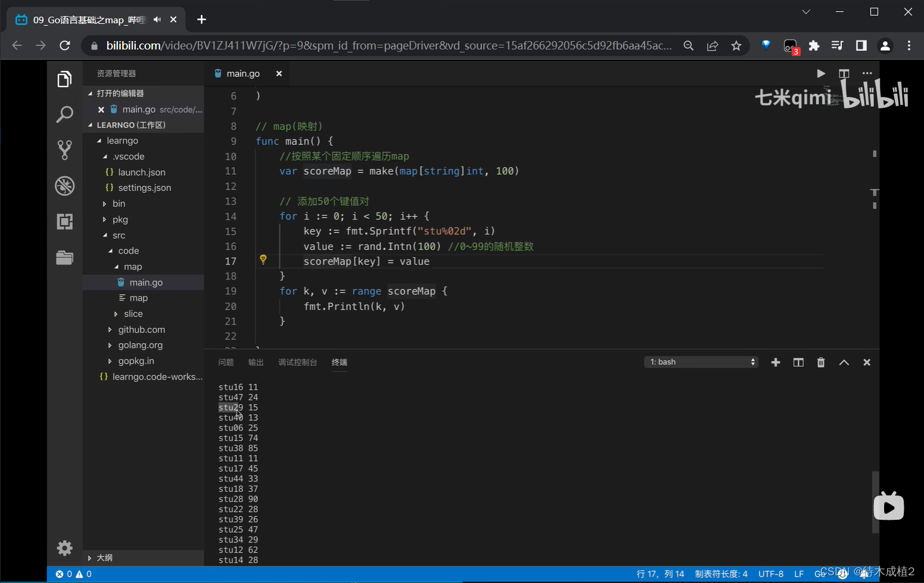Reload the browser page
924x583 pixels.
click(65, 45)
